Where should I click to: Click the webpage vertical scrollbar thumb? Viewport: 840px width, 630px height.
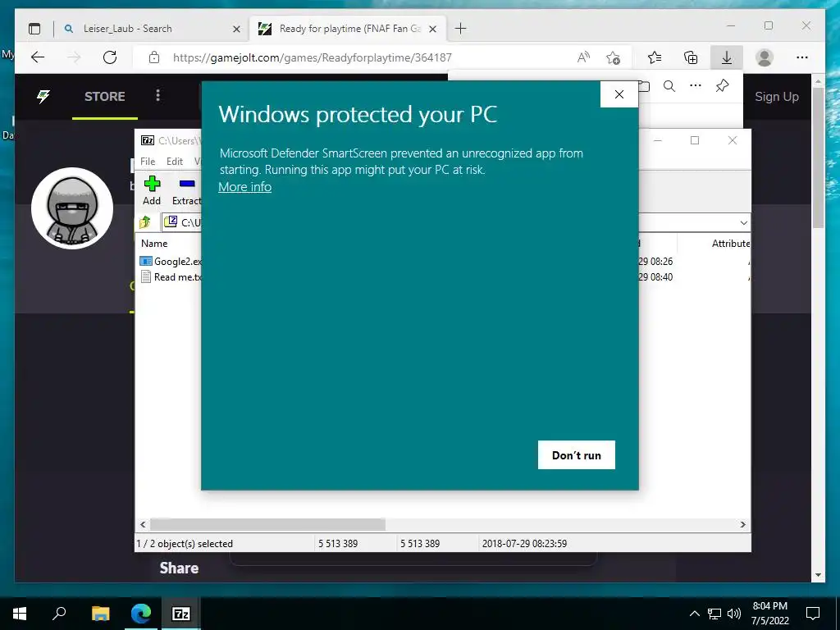point(818,157)
